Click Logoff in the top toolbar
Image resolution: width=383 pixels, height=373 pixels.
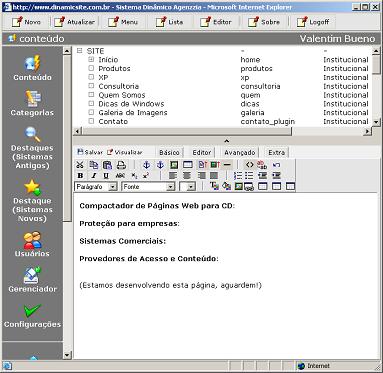[313, 22]
